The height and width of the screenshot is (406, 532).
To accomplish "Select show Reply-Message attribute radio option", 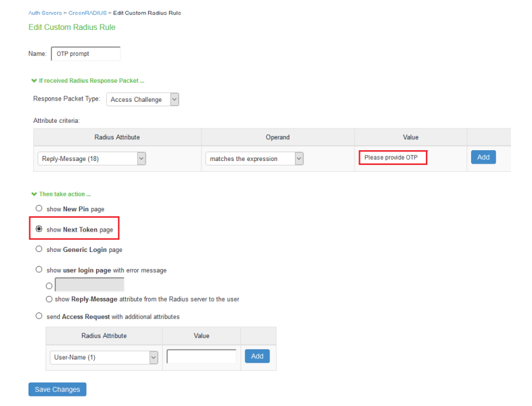I will coord(49,299).
